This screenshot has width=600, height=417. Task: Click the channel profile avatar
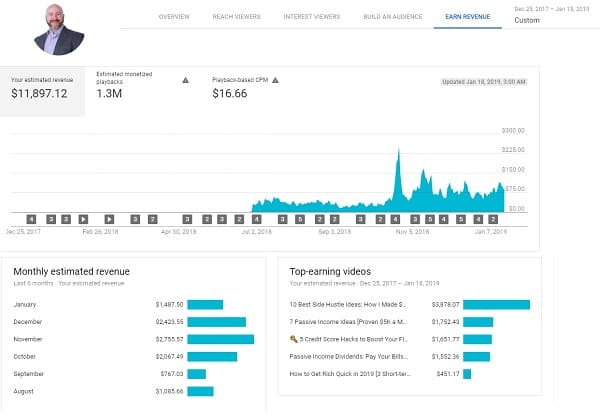59,29
